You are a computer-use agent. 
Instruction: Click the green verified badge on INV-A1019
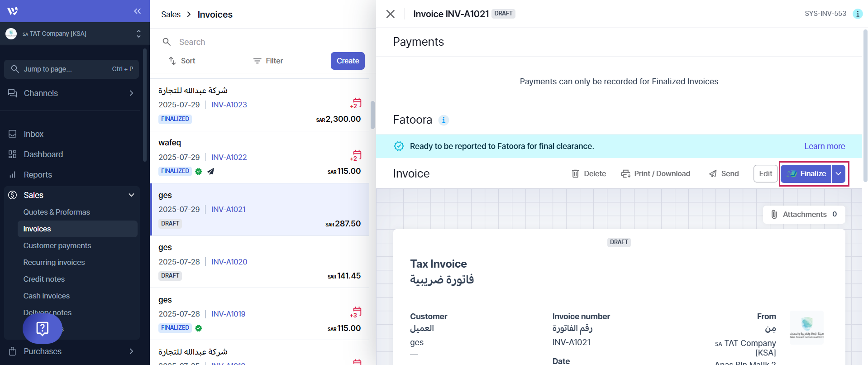[x=199, y=328]
